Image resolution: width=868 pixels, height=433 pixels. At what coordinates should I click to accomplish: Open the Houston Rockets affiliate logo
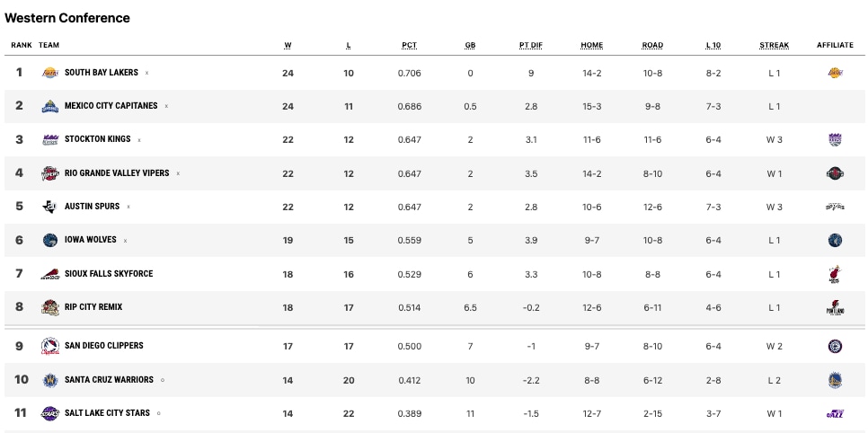pos(835,173)
